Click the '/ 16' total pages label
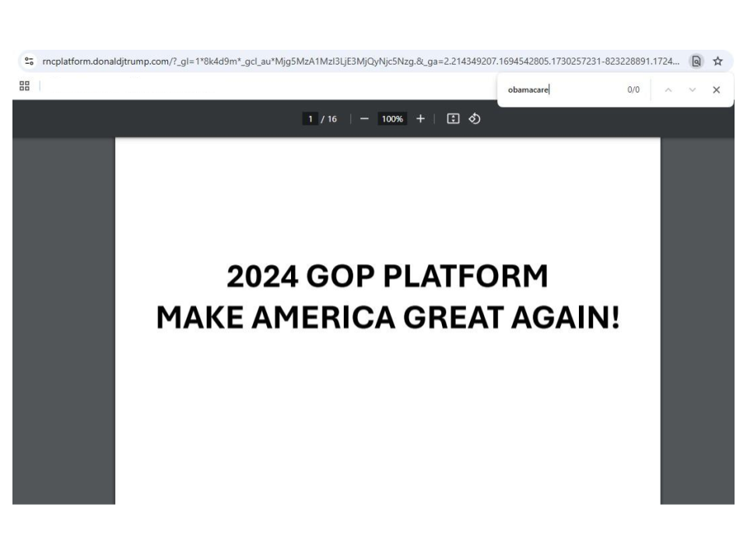The width and height of the screenshot is (747, 560). pos(328,119)
